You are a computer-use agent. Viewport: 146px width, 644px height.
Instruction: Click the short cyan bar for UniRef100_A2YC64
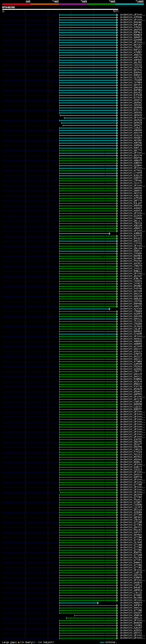(x=85, y=309)
